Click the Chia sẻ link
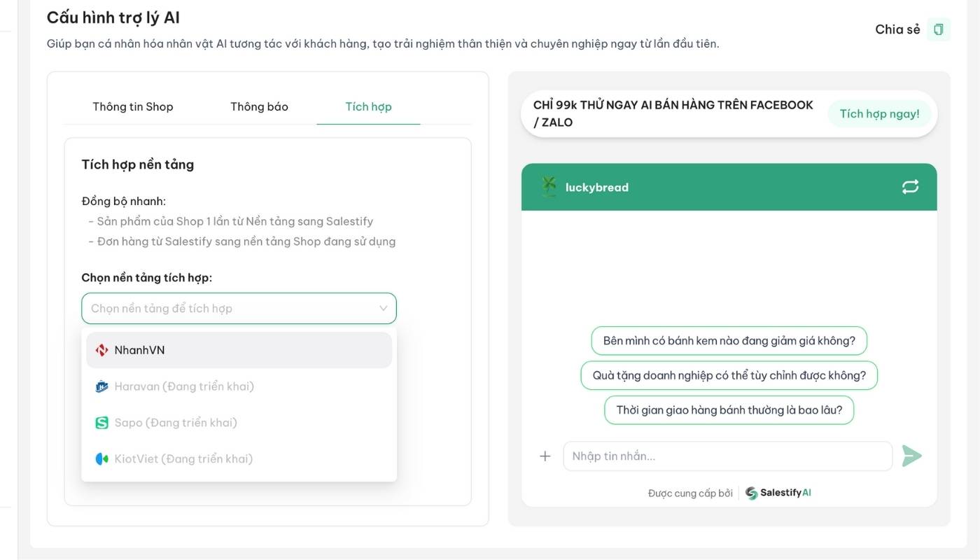 pyautogui.click(x=897, y=29)
